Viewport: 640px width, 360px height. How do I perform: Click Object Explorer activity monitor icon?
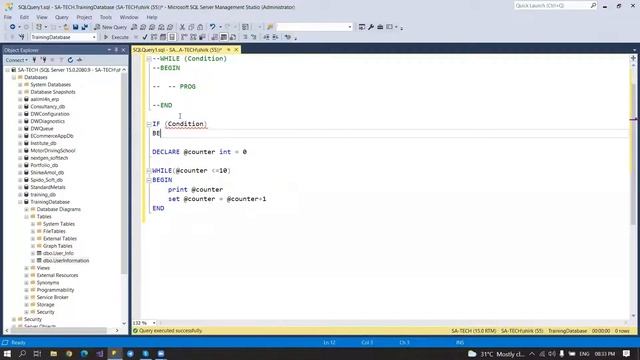pyautogui.click(x=80, y=60)
